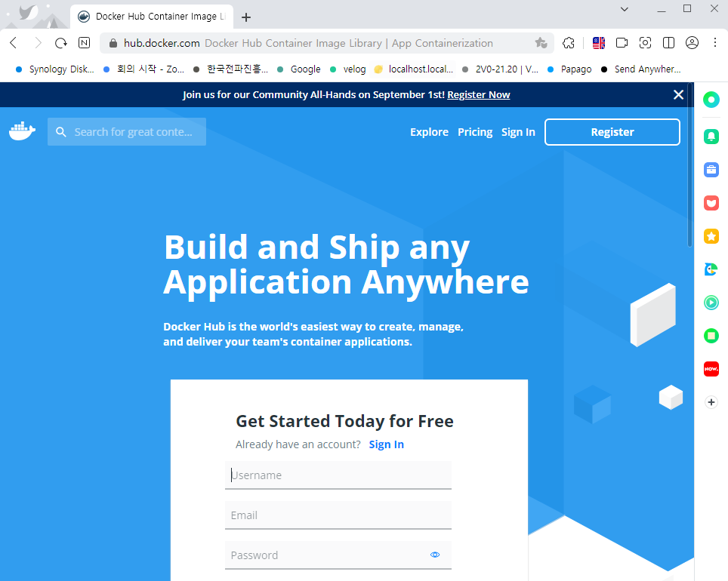
Task: Open the yellow star favorites sidebar icon
Action: [711, 236]
